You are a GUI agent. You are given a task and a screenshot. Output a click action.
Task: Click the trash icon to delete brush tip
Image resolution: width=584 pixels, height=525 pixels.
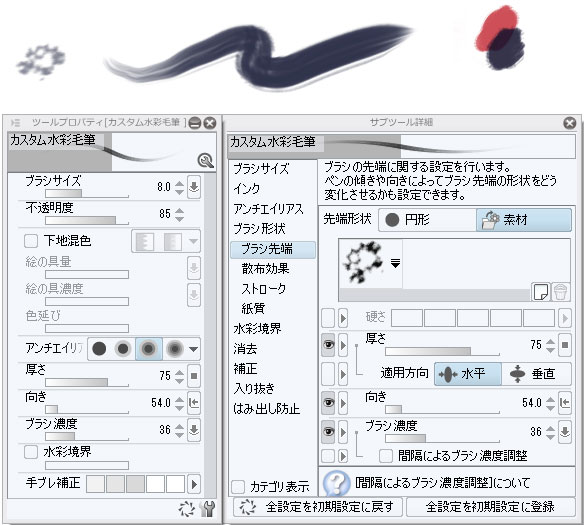[560, 291]
